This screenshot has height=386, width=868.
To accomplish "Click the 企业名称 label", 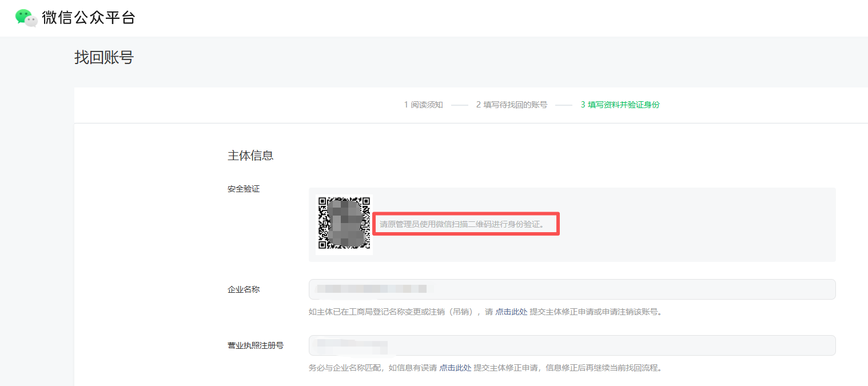I will click(x=244, y=289).
